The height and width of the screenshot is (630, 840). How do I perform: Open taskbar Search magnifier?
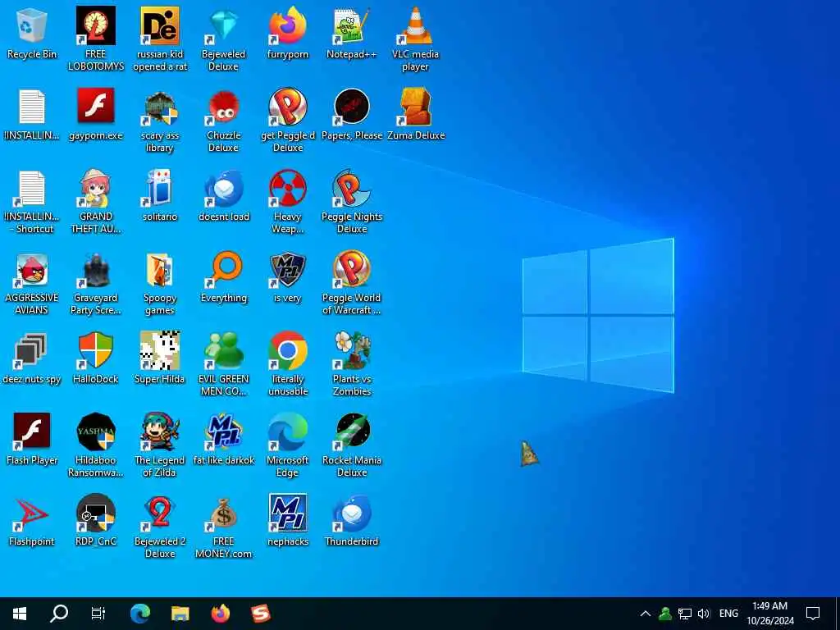59,614
